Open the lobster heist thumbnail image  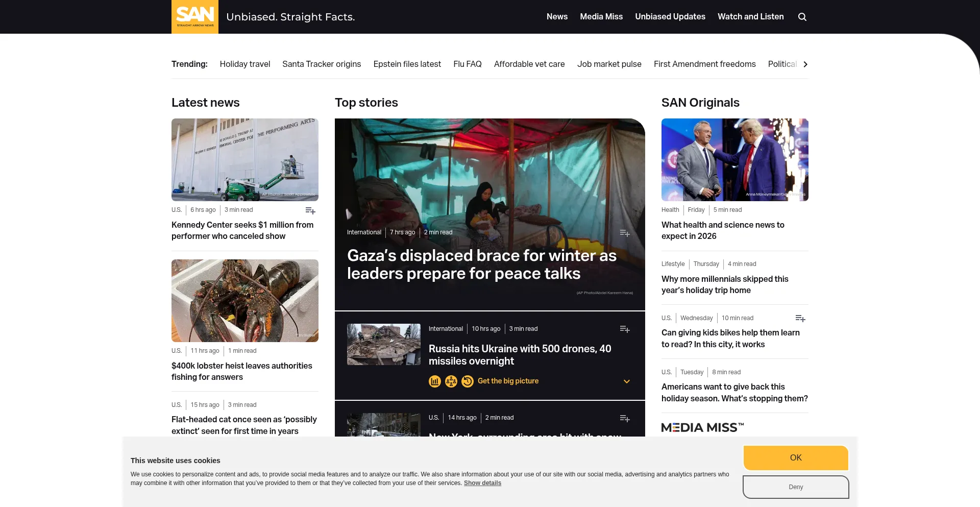pyautogui.click(x=245, y=301)
